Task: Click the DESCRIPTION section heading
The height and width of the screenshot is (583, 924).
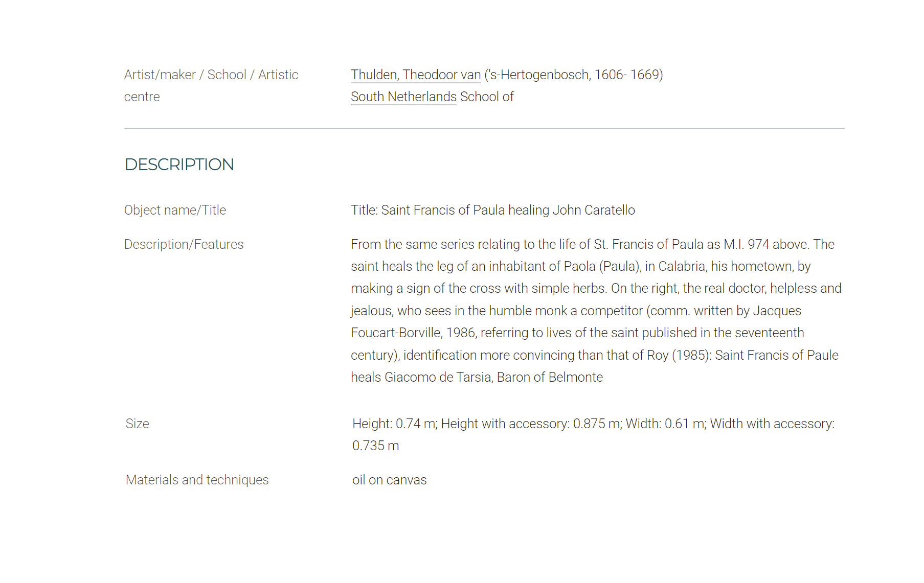Action: 179,165
